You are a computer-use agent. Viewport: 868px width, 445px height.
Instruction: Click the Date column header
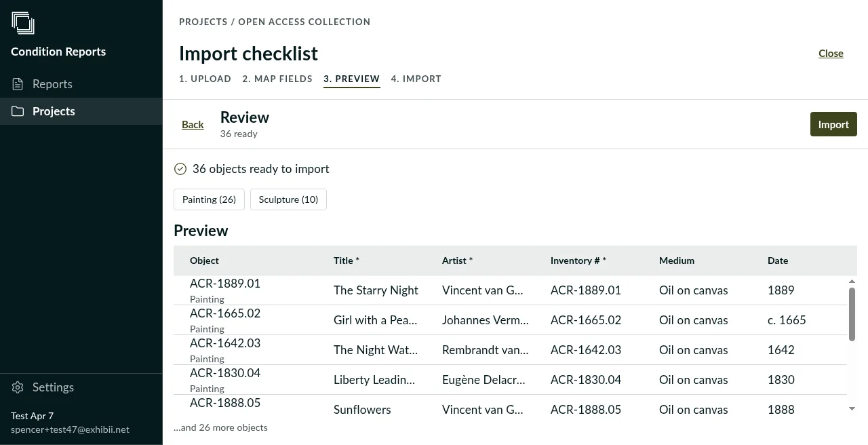[778, 260]
